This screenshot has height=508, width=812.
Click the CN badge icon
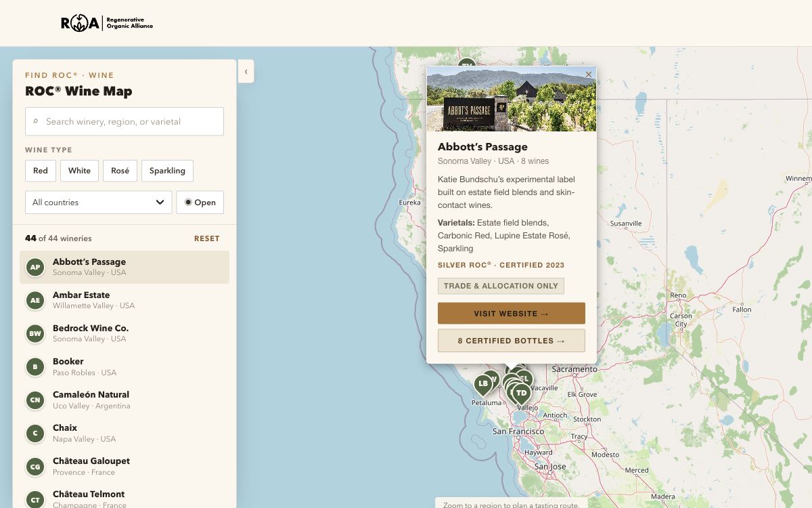pyautogui.click(x=35, y=400)
